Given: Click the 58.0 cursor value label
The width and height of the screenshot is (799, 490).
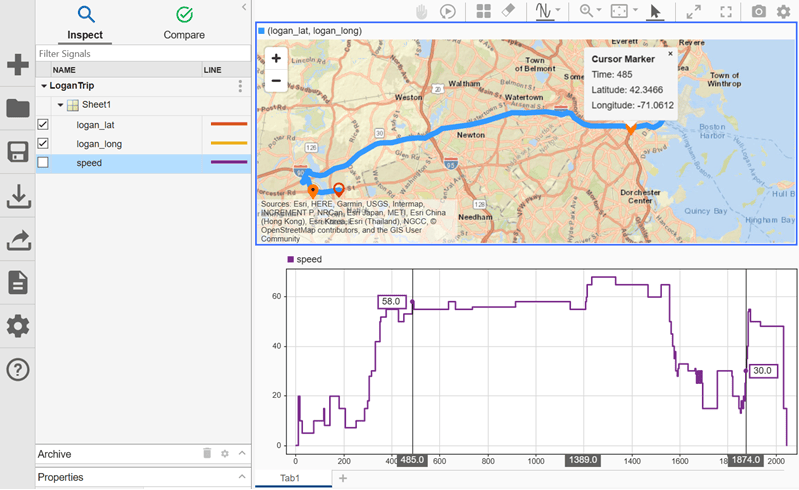Looking at the screenshot, I should (x=391, y=302).
